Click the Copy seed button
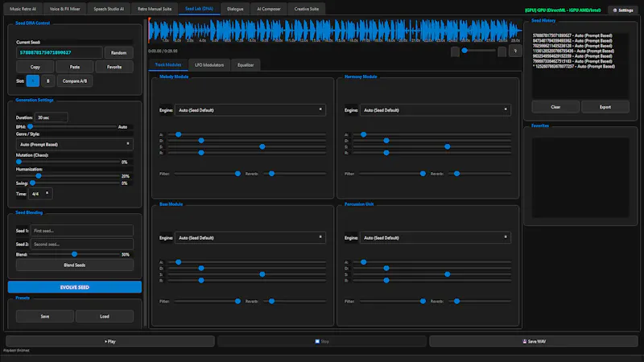The height and width of the screenshot is (362, 644). tap(35, 67)
